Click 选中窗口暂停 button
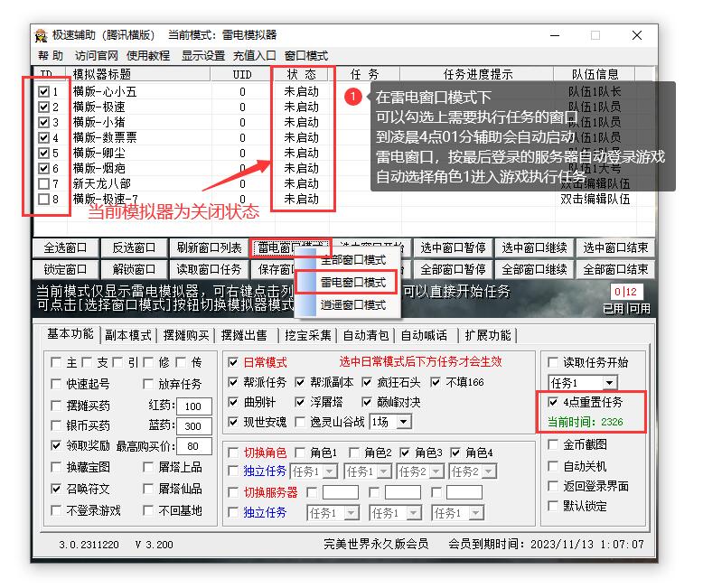Image resolution: width=703 pixels, height=588 pixels. [453, 247]
